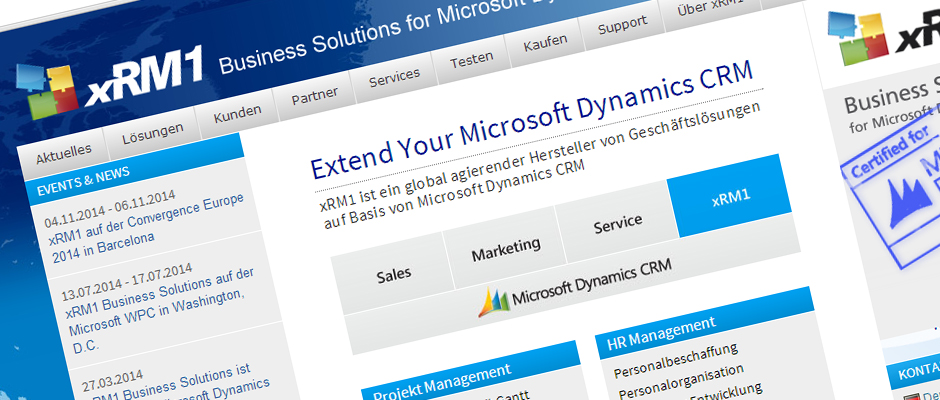Select the blue xRM1 tab

pos(731,197)
